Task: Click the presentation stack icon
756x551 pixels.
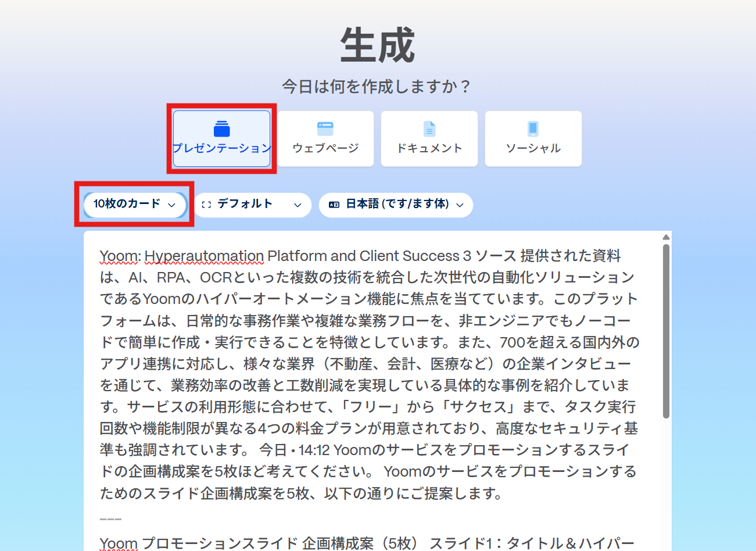Action: click(x=222, y=128)
